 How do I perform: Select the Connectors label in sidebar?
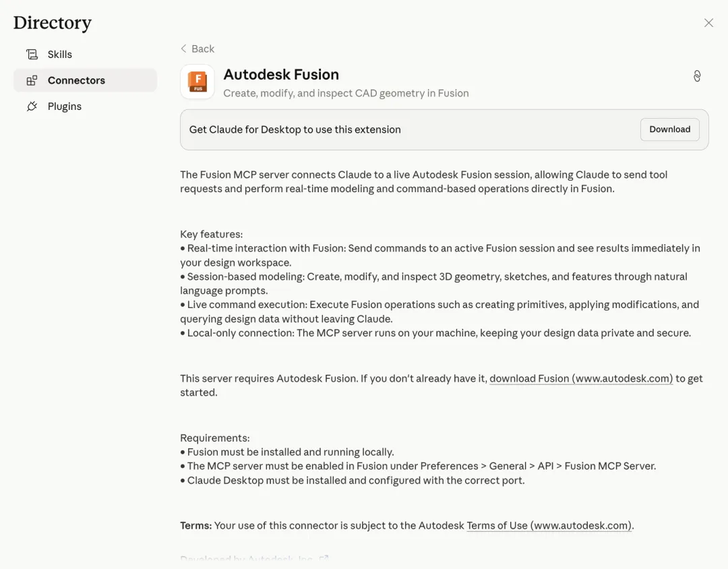click(76, 80)
